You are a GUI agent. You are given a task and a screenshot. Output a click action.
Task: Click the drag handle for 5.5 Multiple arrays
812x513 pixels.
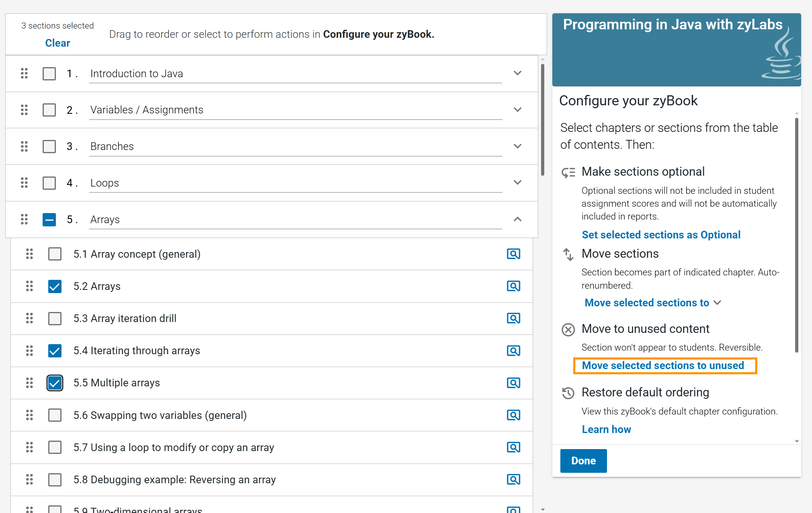click(29, 383)
